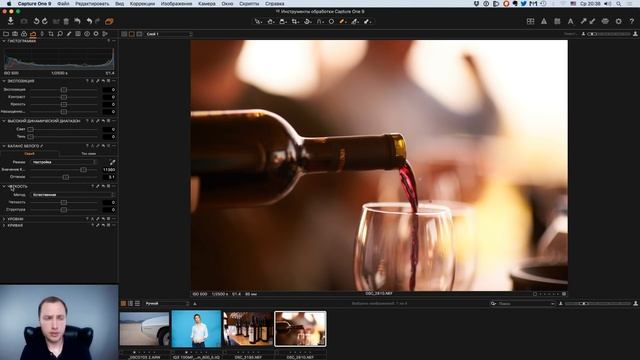Click the Import images icon
Image resolution: width=640 pixels, height=360 pixels.
[x=11, y=21]
